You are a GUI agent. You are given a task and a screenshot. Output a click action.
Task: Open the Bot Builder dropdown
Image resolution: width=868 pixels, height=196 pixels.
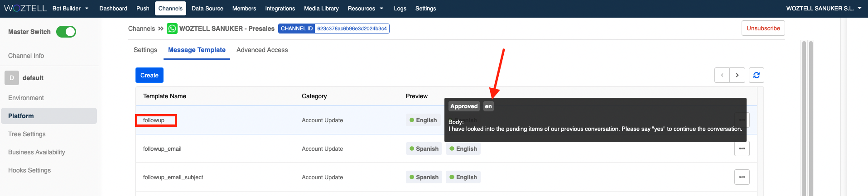(70, 8)
